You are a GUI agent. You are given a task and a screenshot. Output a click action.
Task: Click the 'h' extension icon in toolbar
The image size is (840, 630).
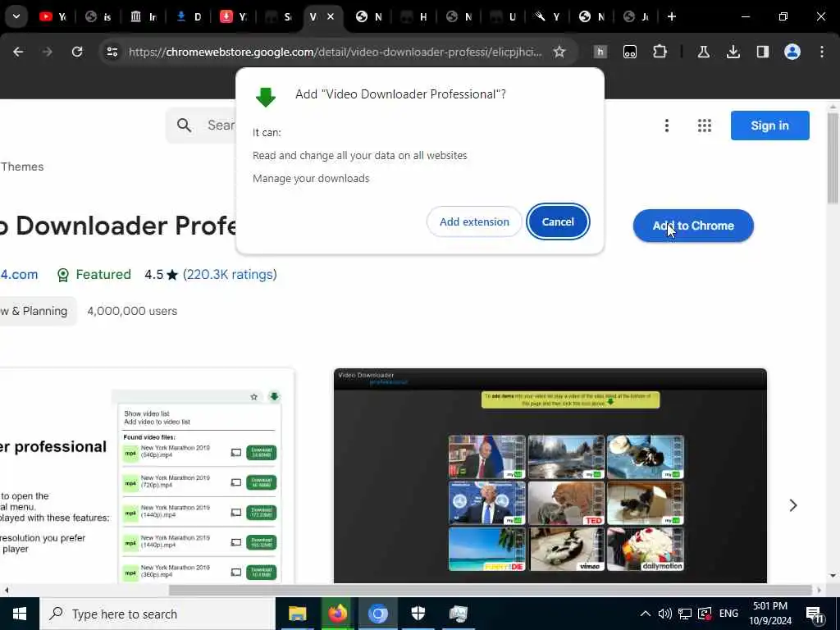[600, 52]
